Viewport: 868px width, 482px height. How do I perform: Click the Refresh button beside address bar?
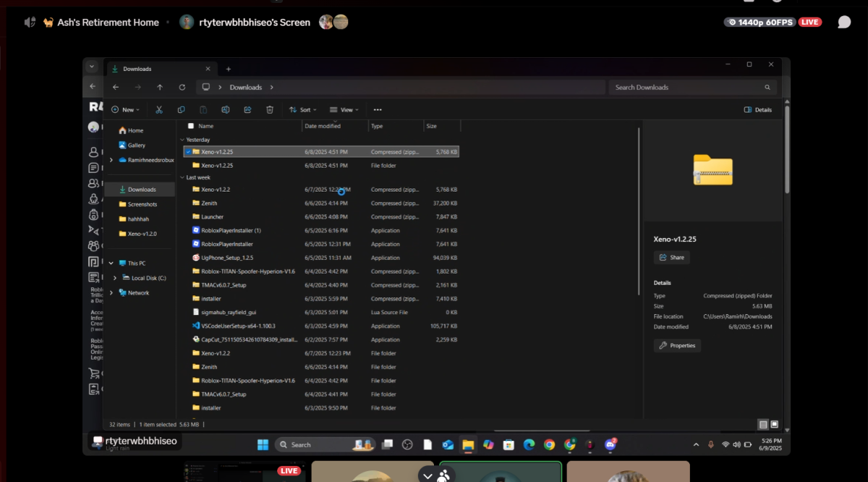coord(182,87)
